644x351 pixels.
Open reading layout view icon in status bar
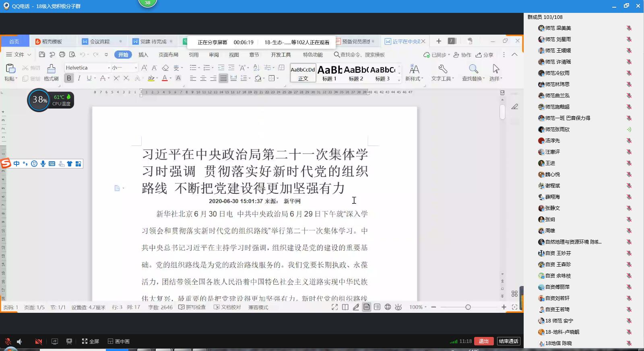coord(345,307)
